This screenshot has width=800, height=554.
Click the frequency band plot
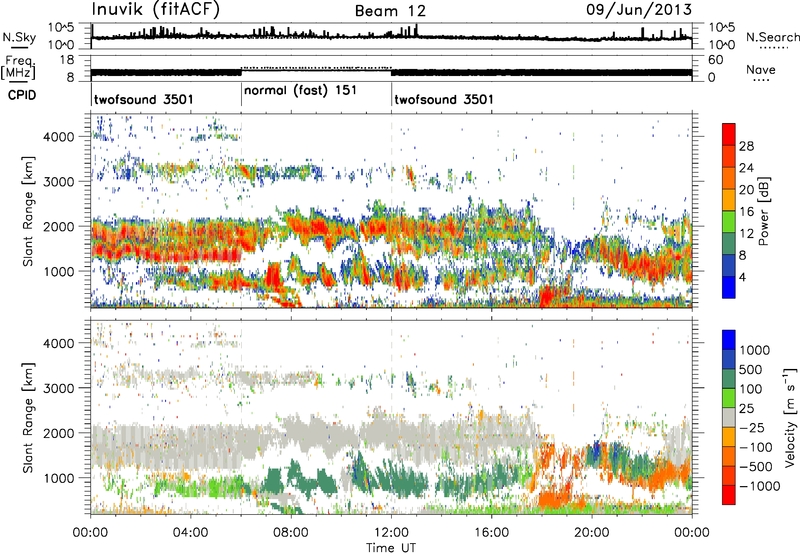(391, 70)
